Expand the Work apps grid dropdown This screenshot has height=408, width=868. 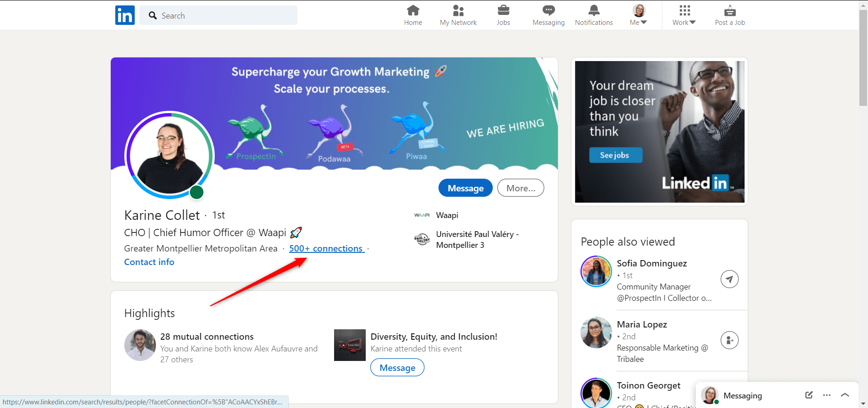point(684,15)
